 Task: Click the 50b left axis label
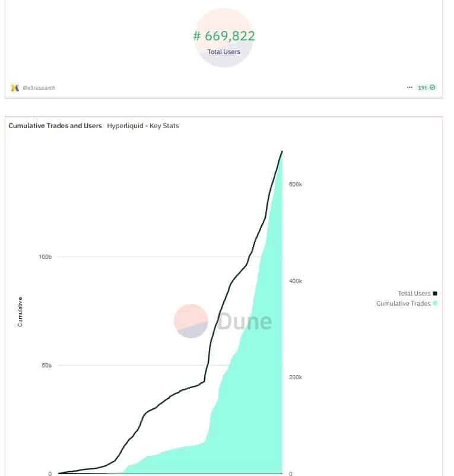46,366
